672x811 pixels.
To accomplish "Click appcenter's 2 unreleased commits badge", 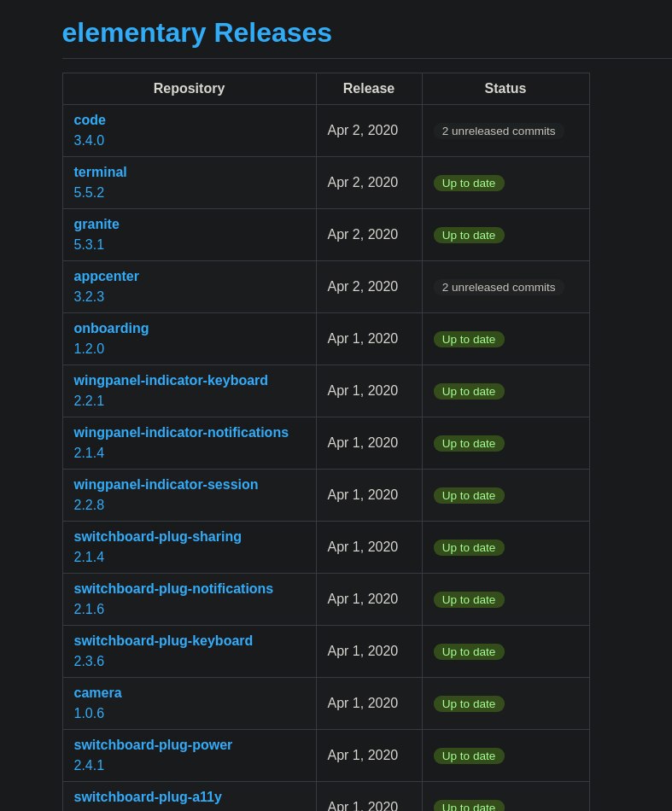I will (499, 288).
